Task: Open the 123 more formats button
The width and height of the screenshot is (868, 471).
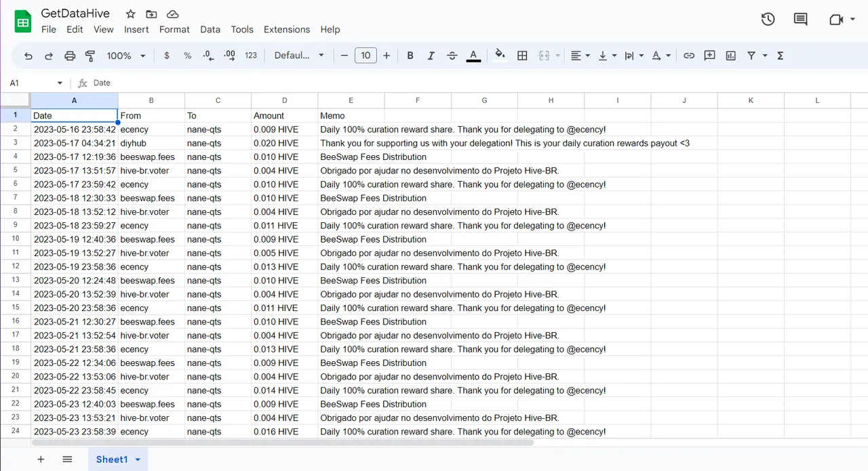Action: tap(251, 56)
